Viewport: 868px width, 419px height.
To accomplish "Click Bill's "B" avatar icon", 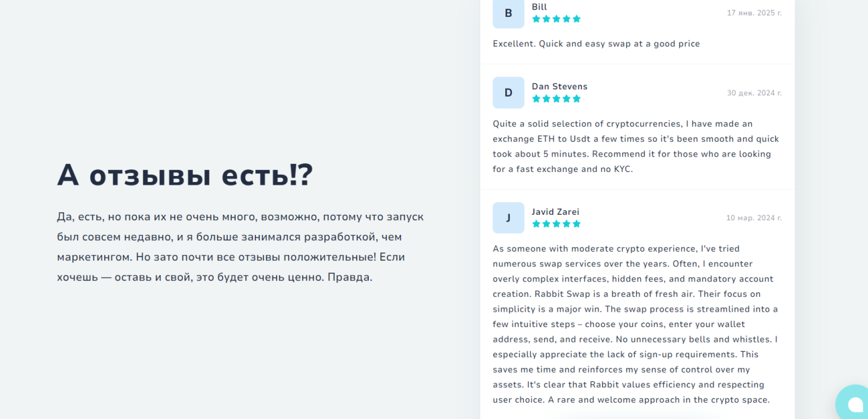I will pos(508,13).
